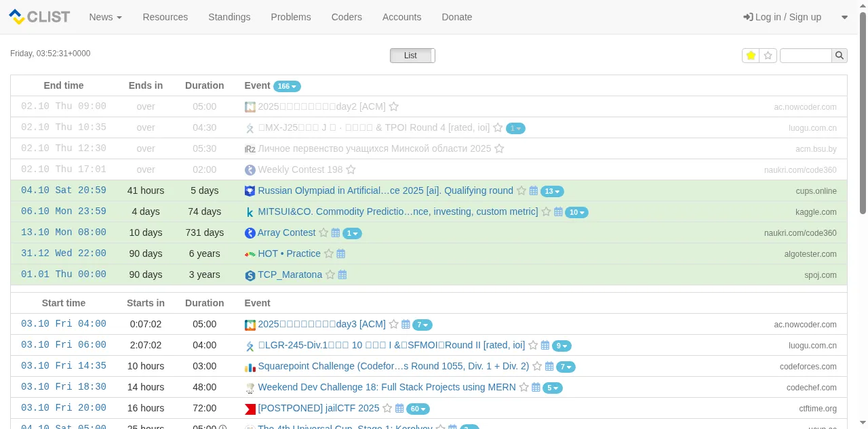
Task: Star the MITSUI&CO. contest
Action: [546, 212]
